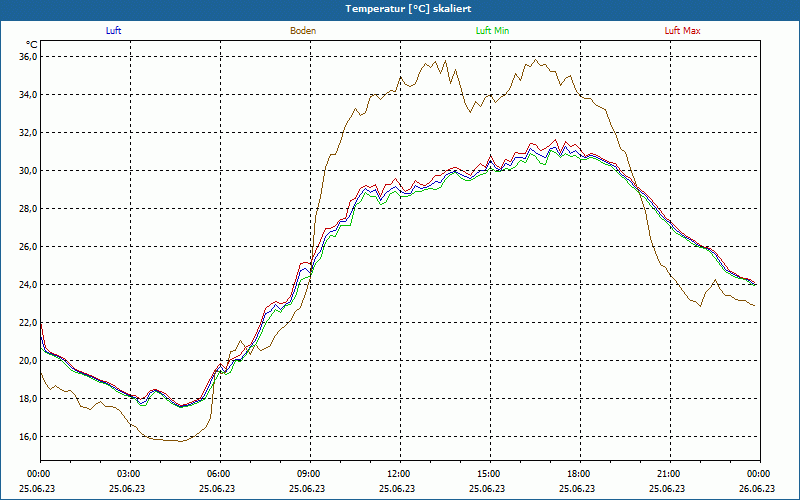Select the 24,0 y-axis value

(29, 285)
